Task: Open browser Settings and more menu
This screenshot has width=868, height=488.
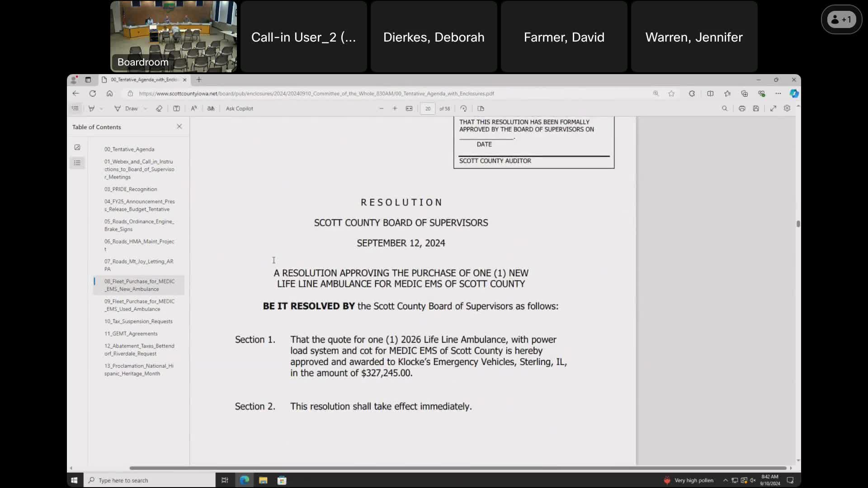Action: (x=778, y=94)
